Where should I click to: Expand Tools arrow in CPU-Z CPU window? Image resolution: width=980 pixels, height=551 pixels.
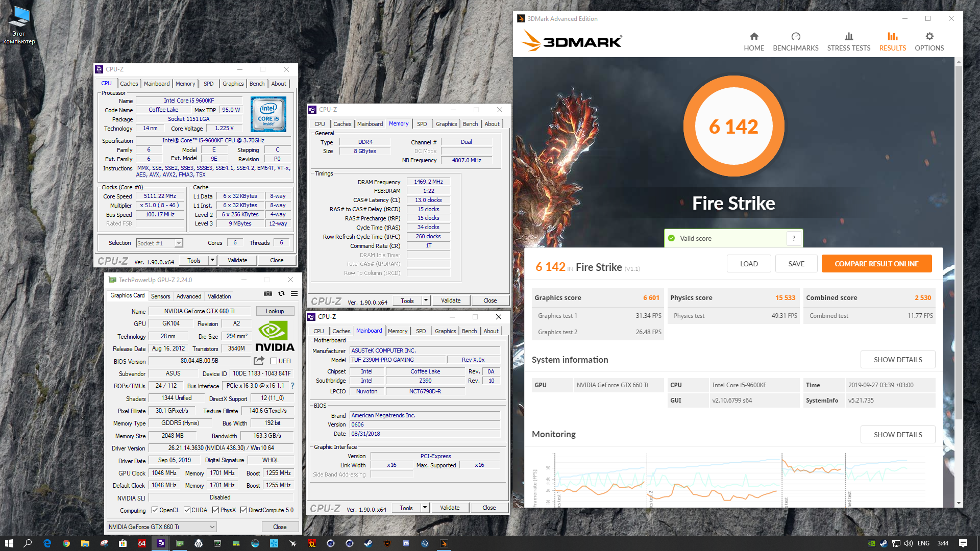click(212, 260)
